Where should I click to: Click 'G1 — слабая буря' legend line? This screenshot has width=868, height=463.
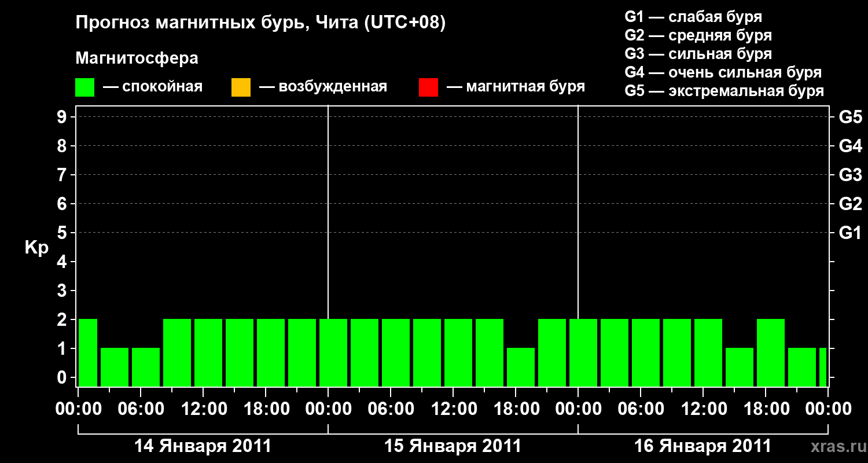coord(693,17)
